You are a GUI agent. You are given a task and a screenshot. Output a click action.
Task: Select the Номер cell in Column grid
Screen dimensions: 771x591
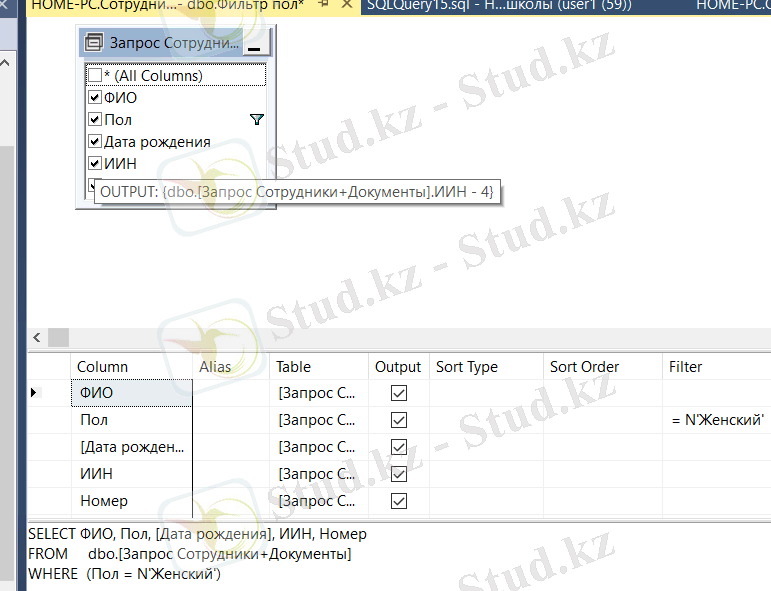(x=132, y=501)
